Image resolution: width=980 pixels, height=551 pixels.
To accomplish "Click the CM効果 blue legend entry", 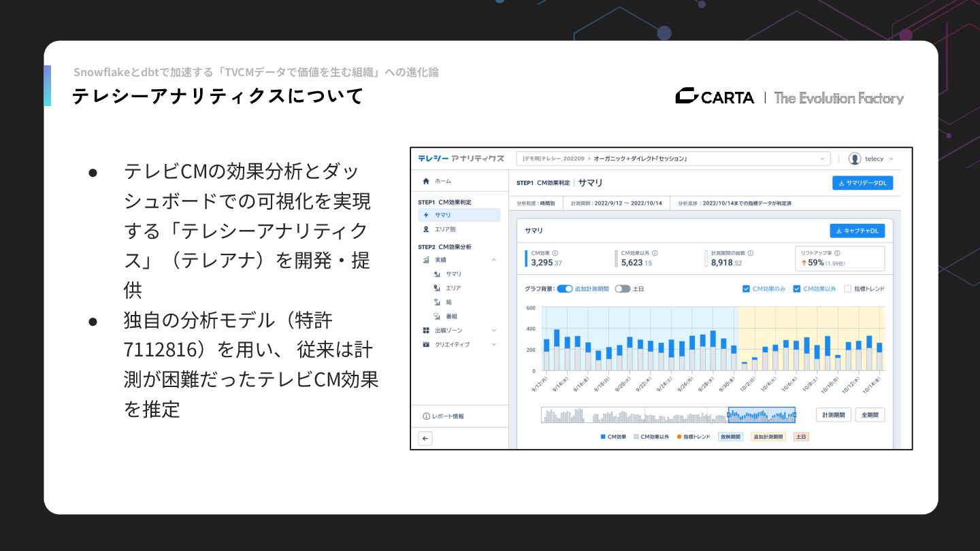I will click(x=613, y=437).
